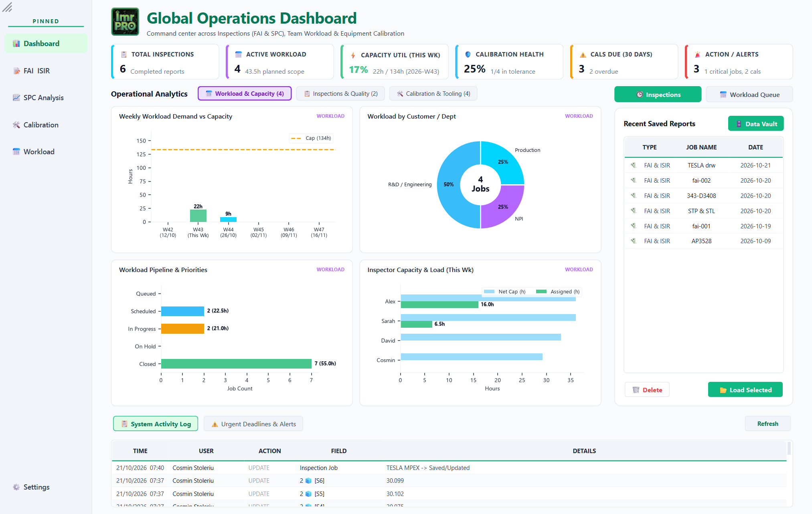Click the Capacity Util lightning icon
This screenshot has height=514, width=812.
click(x=353, y=55)
